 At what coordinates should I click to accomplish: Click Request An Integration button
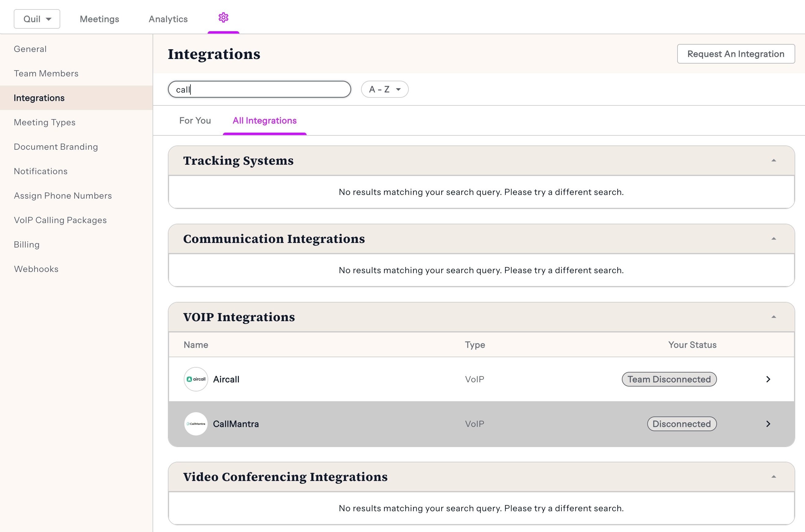(x=736, y=54)
